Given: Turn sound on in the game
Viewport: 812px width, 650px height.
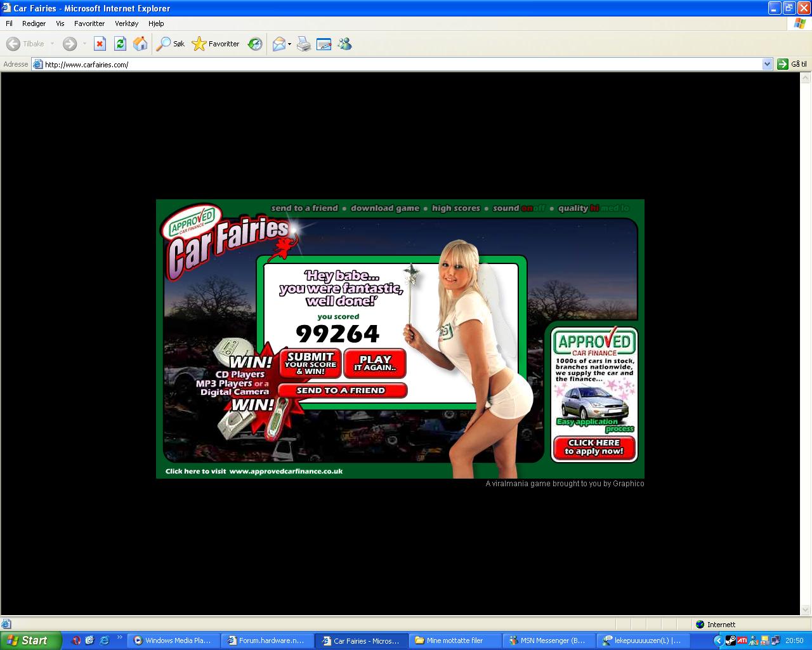Looking at the screenshot, I should 527,208.
